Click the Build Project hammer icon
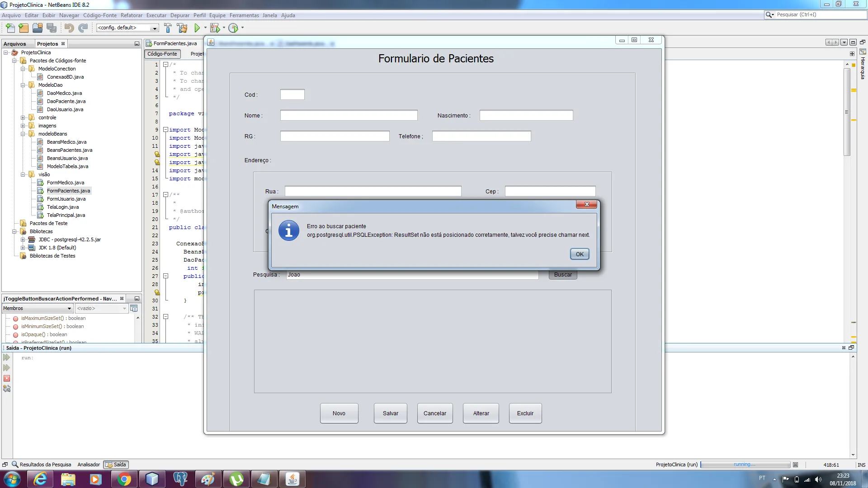The width and height of the screenshot is (868, 488). (168, 28)
